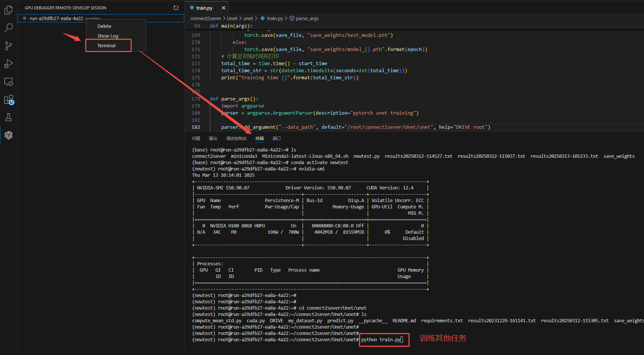Viewport: 644px width, 355px height.
Task: Expand the parse_args breadcrumb symbol
Action: [x=307, y=18]
